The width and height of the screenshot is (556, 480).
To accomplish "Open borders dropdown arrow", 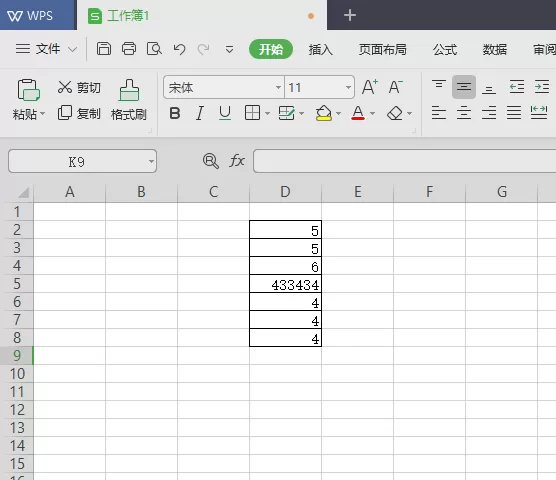I will pos(267,113).
